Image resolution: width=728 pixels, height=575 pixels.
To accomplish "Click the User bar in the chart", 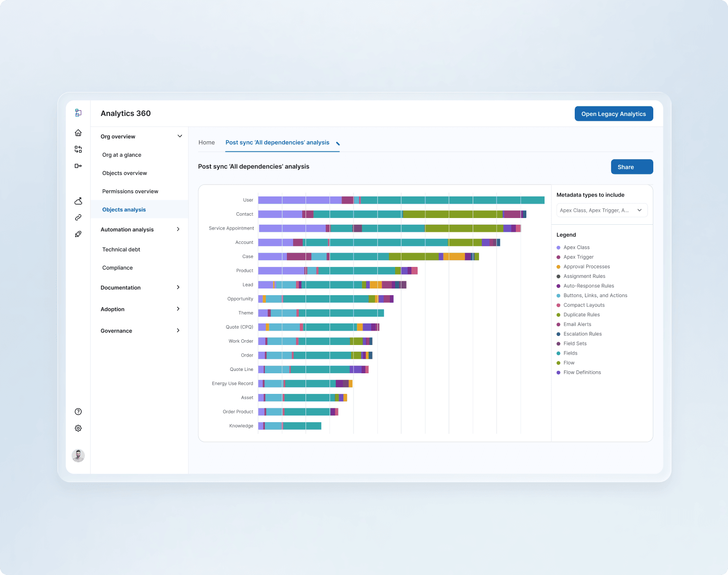I will tap(401, 200).
